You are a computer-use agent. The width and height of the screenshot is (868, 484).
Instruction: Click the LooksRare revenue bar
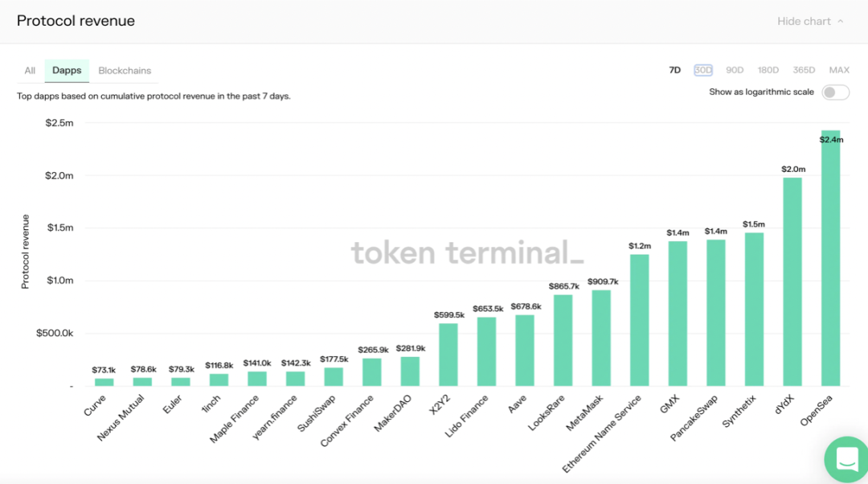pos(563,341)
